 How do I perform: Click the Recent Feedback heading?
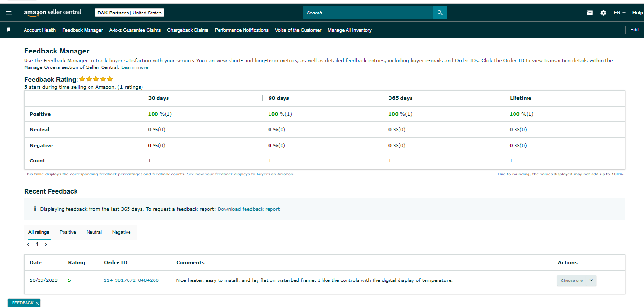[x=51, y=191]
